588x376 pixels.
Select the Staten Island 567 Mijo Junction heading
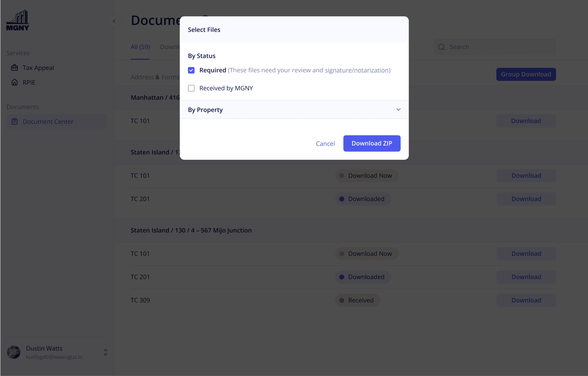[191, 230]
